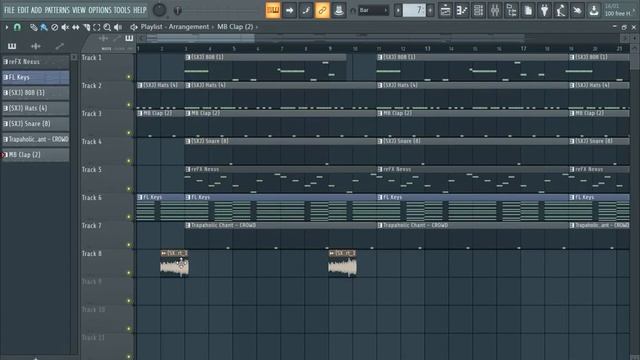
Task: Toggle the orange link icon in the top toolbar
Action: 322,10
